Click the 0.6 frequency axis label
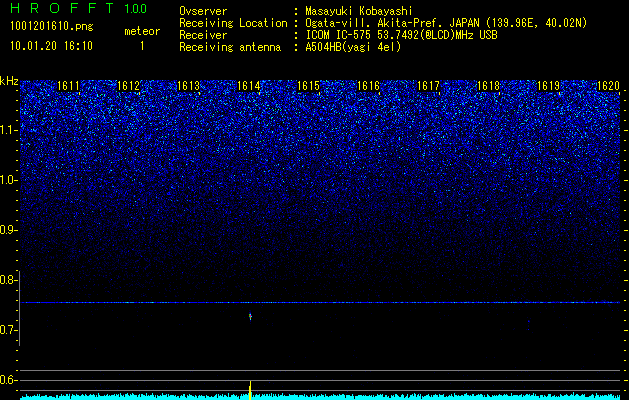Image resolution: width=629 pixels, height=400 pixels. click(8, 380)
